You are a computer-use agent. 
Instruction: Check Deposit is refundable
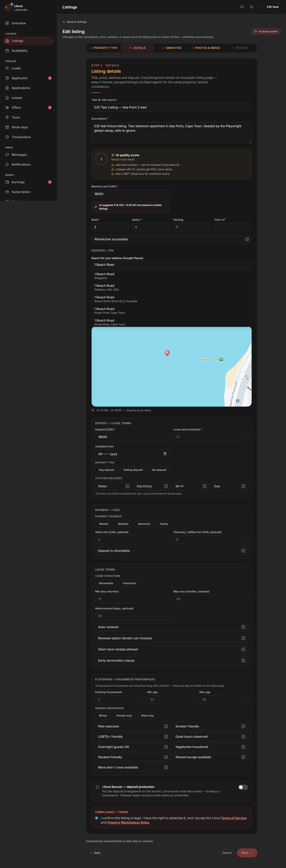243,551
